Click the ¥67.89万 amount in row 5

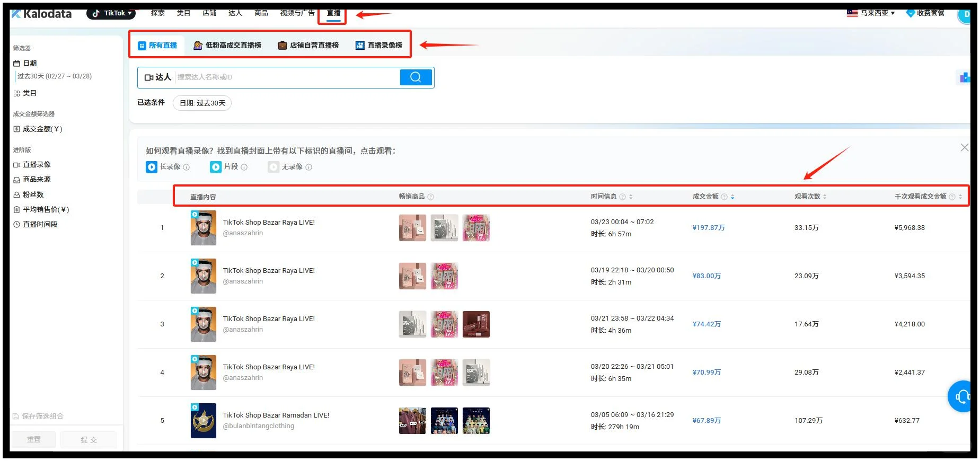pos(707,421)
